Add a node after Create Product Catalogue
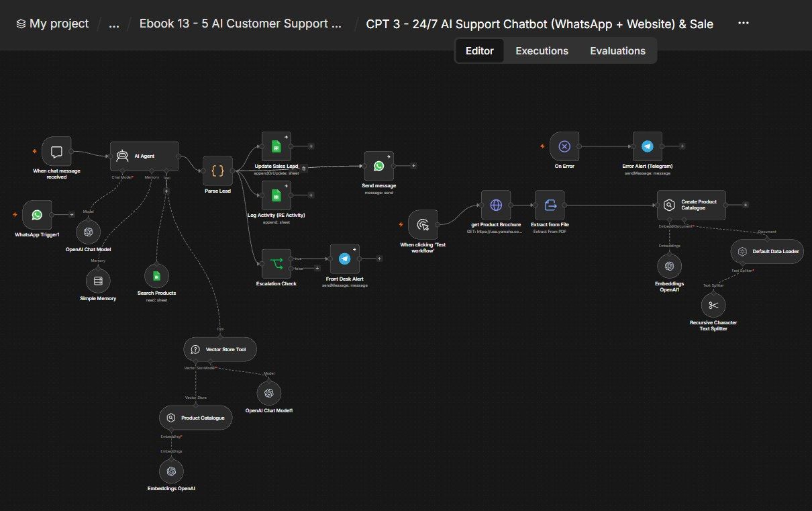Screen dimensions: 812x511 click(x=746, y=205)
